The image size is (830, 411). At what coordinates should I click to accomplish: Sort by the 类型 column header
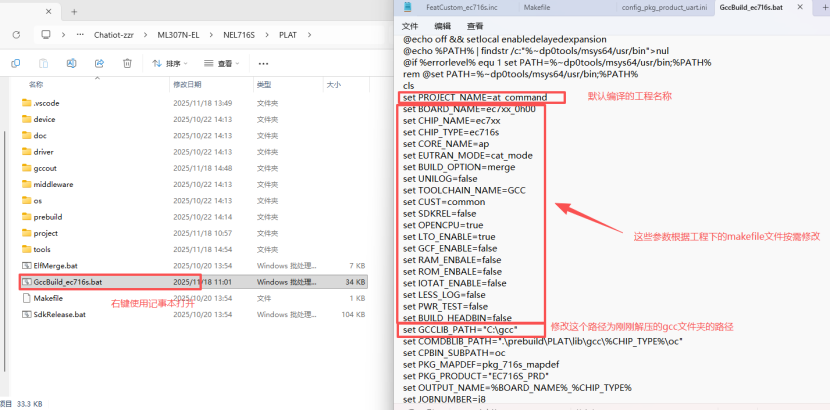click(264, 85)
